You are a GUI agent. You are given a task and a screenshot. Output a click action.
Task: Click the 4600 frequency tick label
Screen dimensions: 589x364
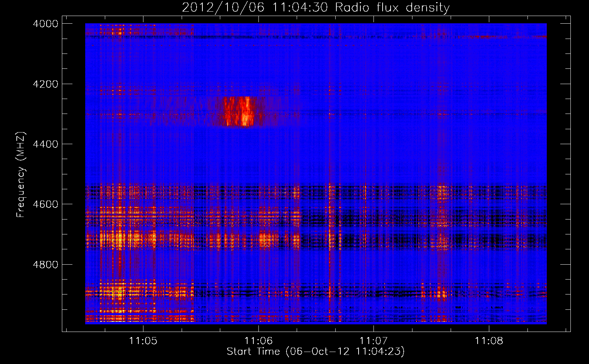[46, 204]
